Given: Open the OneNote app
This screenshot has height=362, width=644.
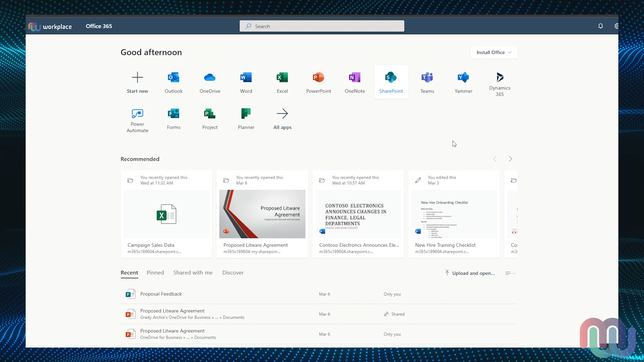Looking at the screenshot, I should tap(355, 82).
